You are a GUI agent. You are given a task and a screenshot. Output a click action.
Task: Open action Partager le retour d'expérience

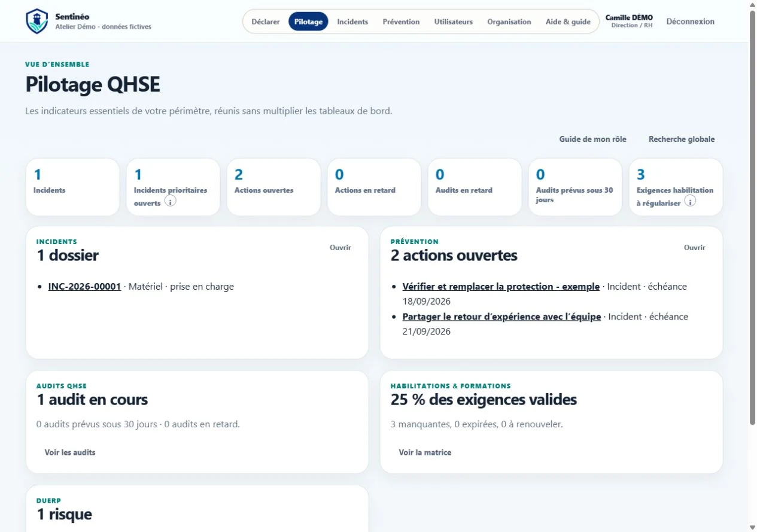click(x=501, y=317)
